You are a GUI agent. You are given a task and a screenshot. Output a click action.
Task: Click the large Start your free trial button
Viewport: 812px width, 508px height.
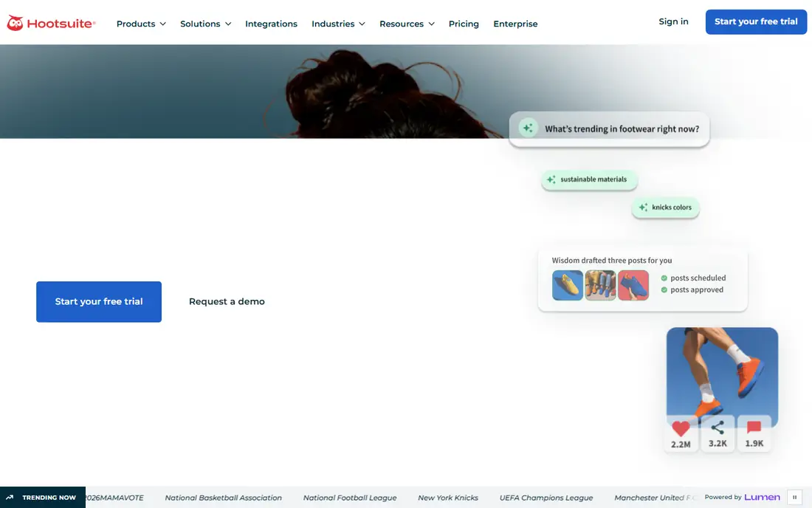99,301
